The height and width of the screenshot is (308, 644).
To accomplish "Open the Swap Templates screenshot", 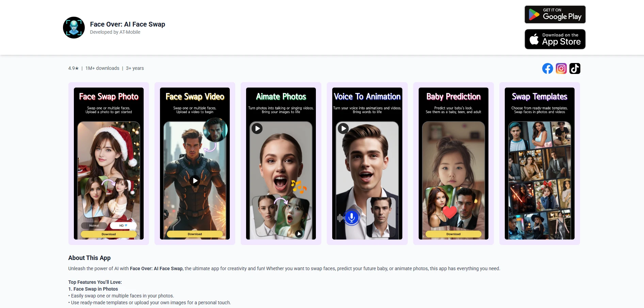I will click(x=540, y=164).
